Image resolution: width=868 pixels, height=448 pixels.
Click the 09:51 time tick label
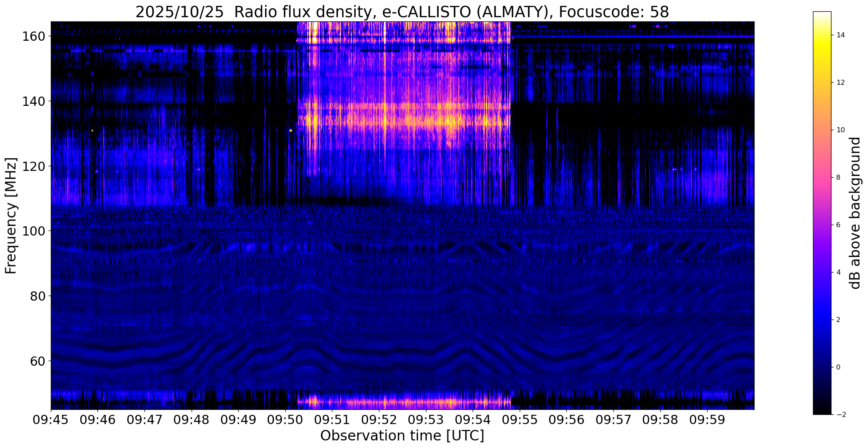pyautogui.click(x=332, y=420)
